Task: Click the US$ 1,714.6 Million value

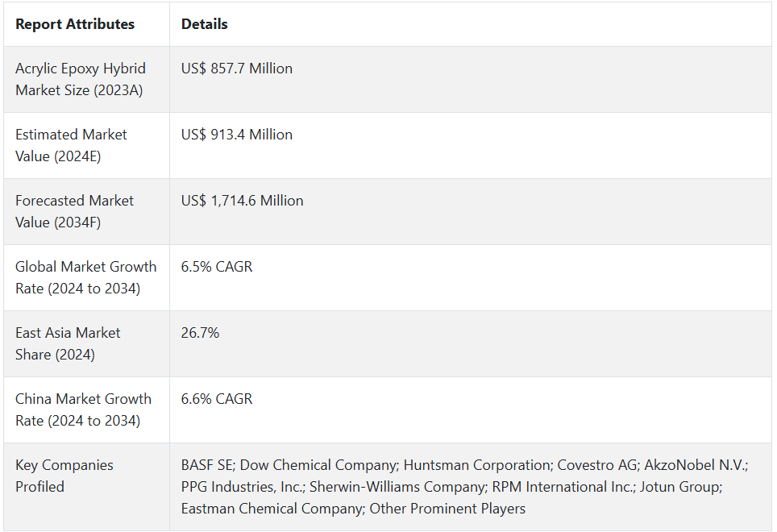Action: pyautogui.click(x=243, y=201)
